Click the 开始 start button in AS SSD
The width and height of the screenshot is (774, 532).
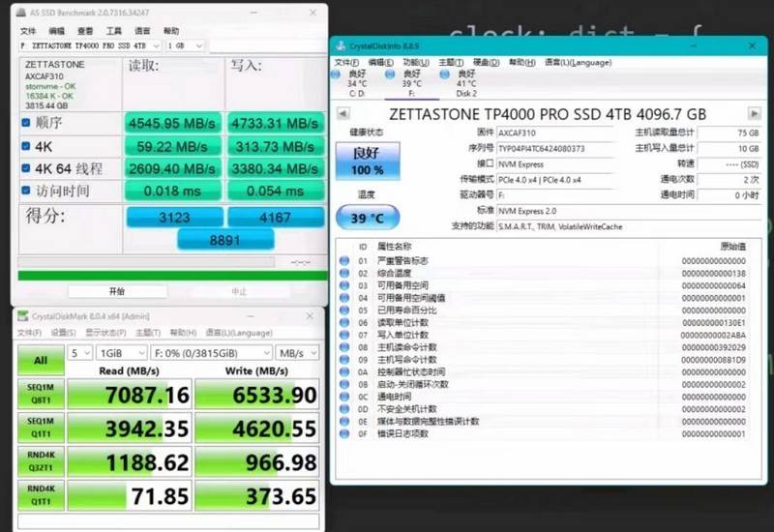pos(117,291)
